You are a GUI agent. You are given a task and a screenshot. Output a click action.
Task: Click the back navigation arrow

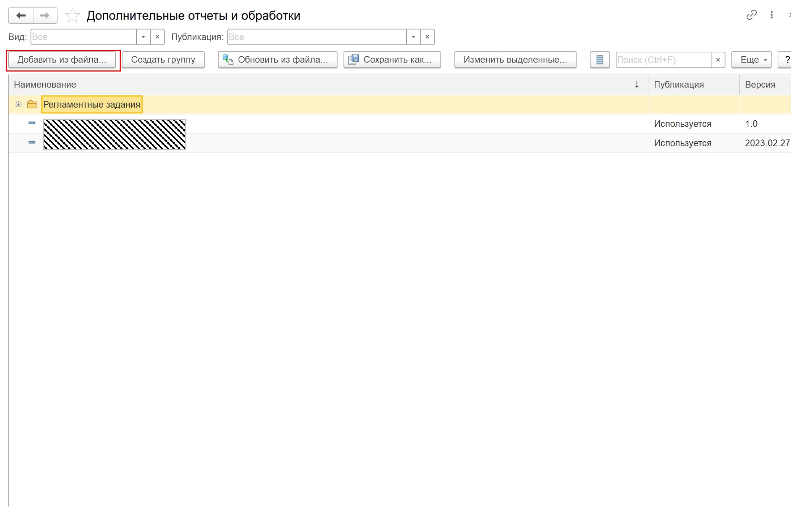tap(21, 16)
